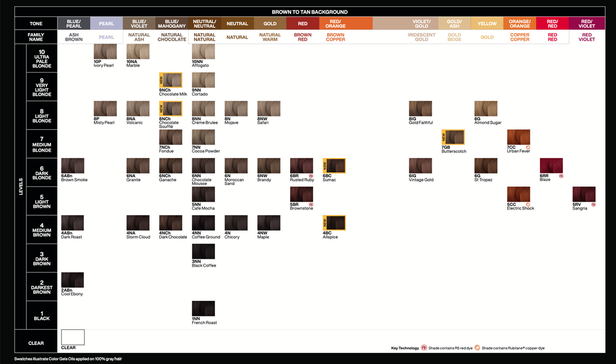
Task: Click the red dye icon beside 6BR
Action: point(310,176)
